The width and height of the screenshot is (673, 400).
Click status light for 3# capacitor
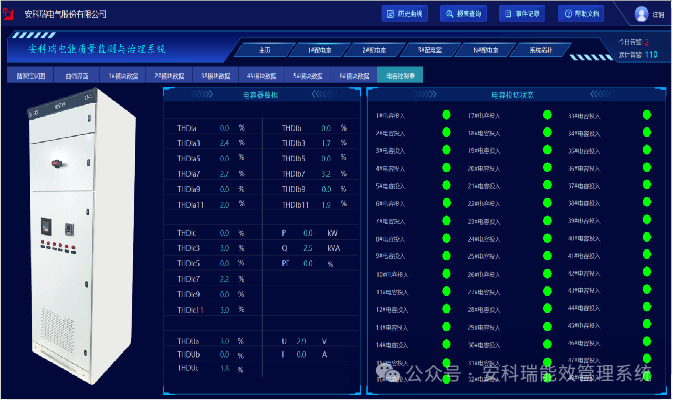coord(446,150)
